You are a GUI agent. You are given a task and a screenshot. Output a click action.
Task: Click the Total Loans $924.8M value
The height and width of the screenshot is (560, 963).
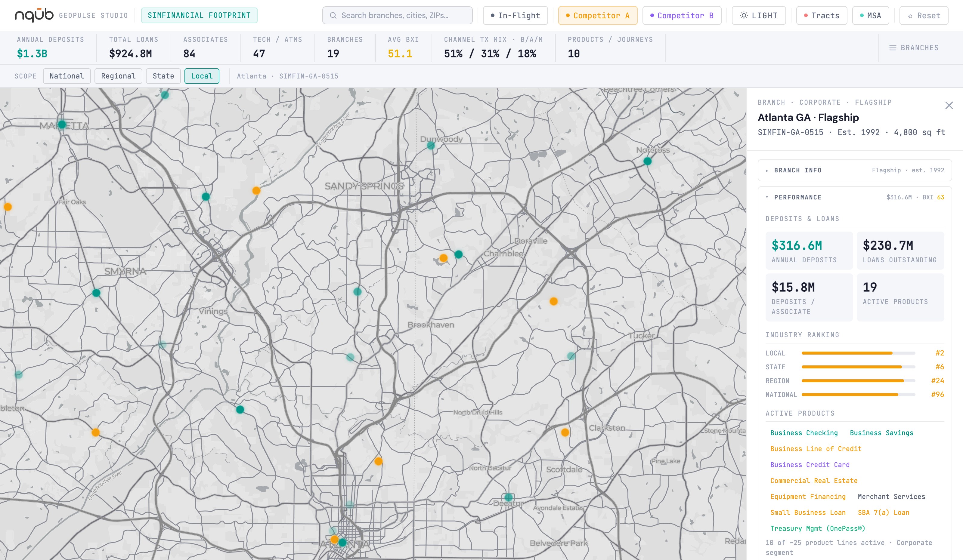pyautogui.click(x=130, y=54)
